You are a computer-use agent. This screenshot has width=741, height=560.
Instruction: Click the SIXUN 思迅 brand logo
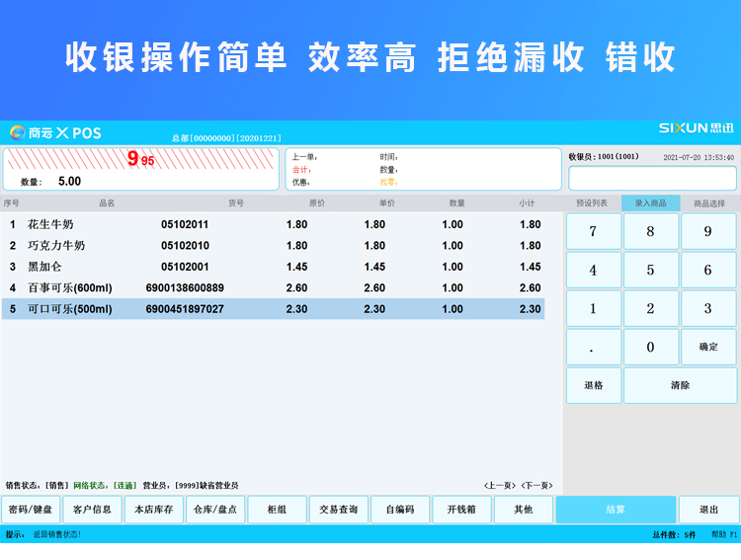[696, 128]
